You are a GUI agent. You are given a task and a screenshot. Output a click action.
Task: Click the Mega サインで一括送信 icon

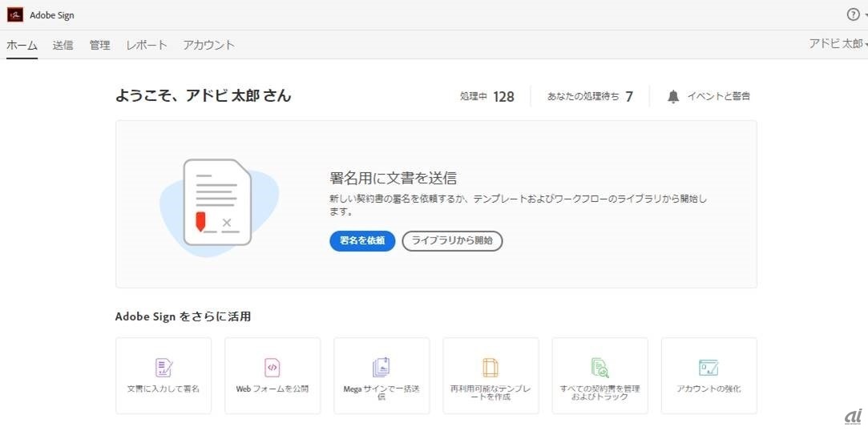tap(382, 368)
